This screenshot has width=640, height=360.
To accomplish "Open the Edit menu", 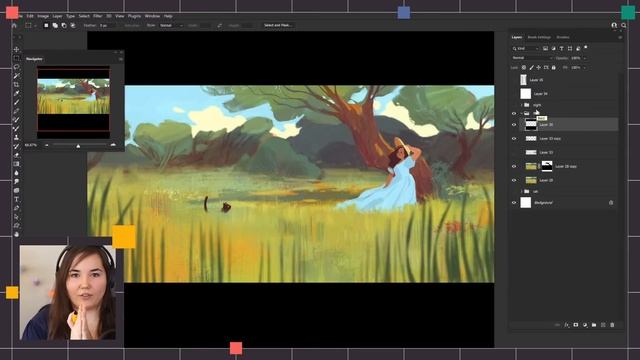I will (30, 16).
